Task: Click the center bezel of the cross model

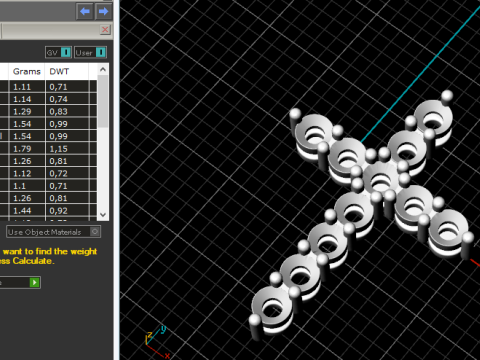Action: tap(380, 180)
